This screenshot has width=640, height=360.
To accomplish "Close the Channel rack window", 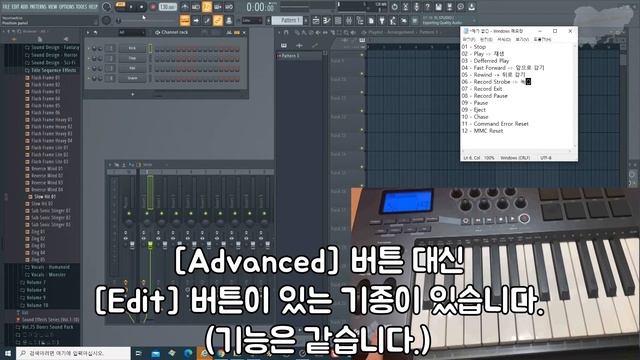I will click(244, 32).
